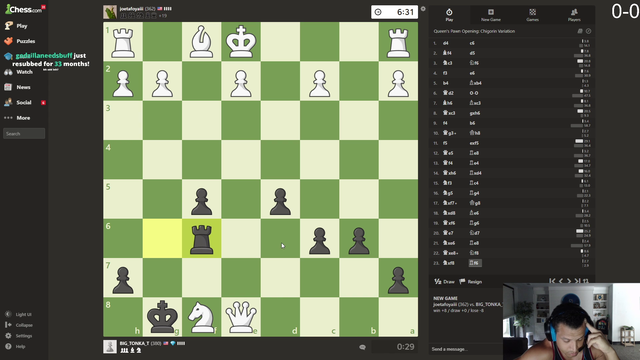Select the black pawn on d5

tap(280, 200)
